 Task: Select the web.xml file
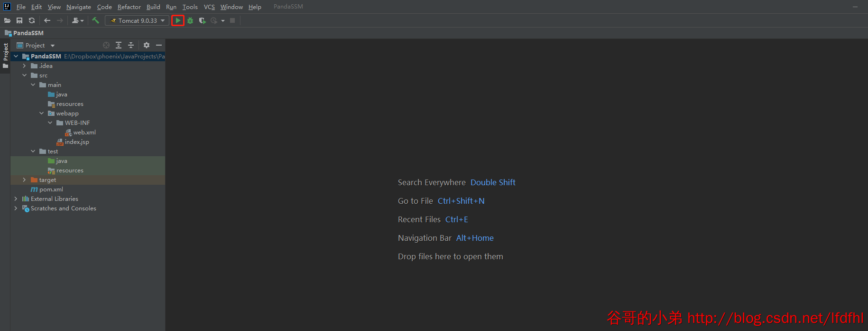click(x=80, y=132)
